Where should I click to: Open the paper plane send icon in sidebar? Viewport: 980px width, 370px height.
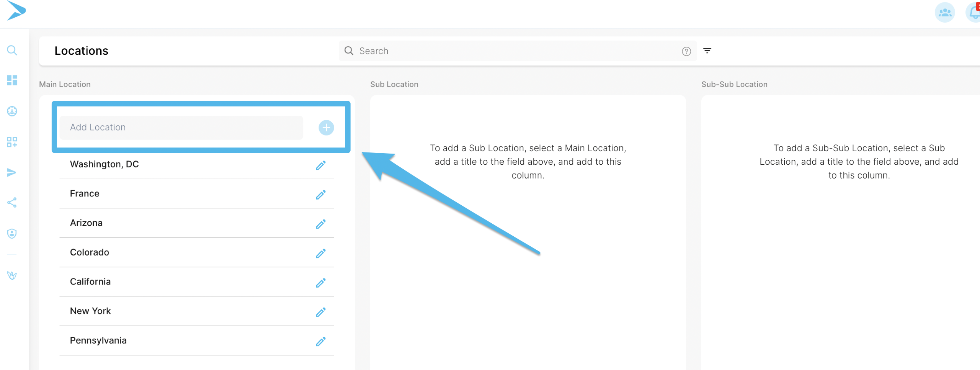tap(12, 172)
